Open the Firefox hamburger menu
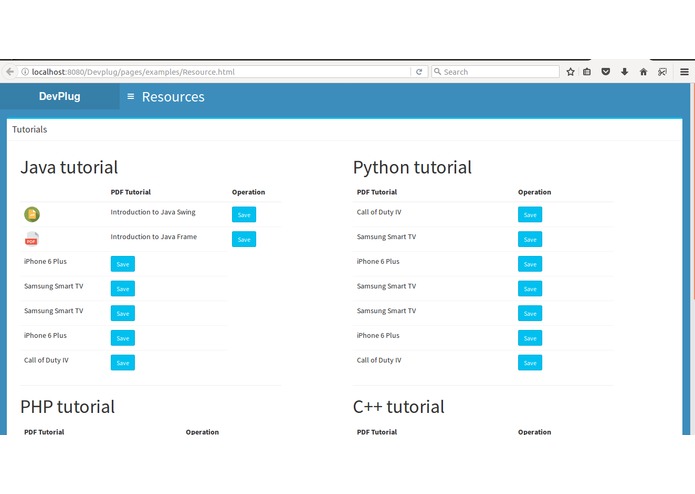Image resolution: width=695 pixels, height=494 pixels. click(684, 72)
